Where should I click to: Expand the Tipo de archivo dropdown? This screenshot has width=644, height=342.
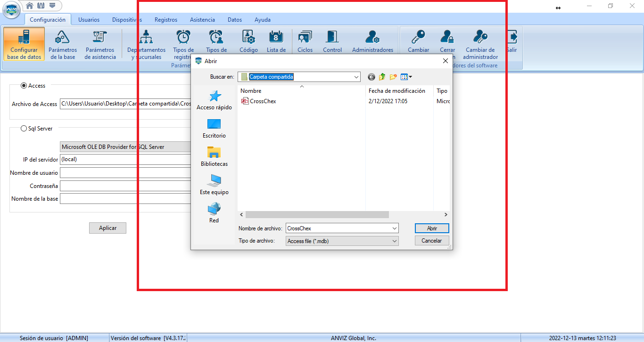point(394,241)
